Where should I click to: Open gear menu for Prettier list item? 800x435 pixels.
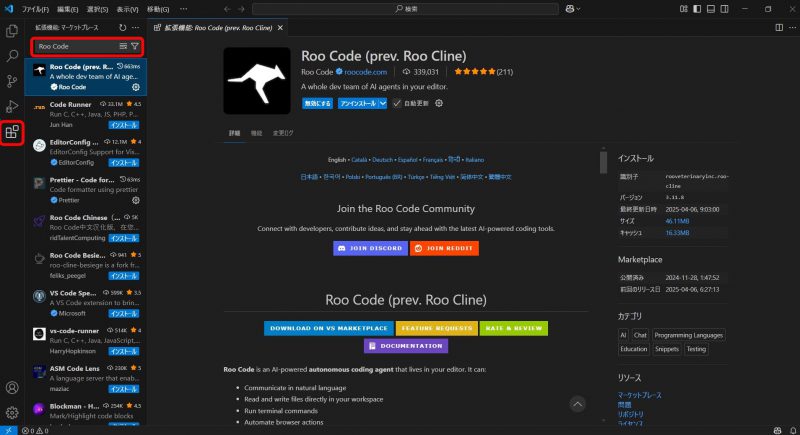click(x=136, y=200)
